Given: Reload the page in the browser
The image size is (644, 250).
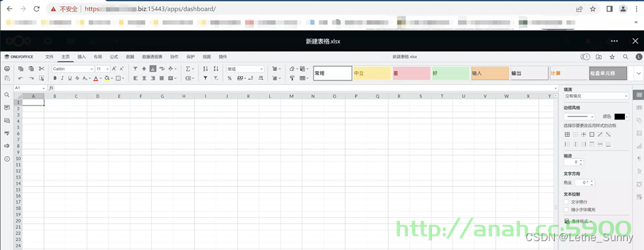Looking at the screenshot, I should [36, 9].
